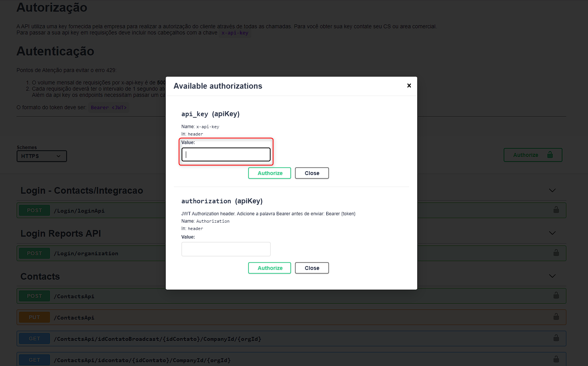This screenshot has height=366, width=588.
Task: Click the Schemes label above the dropdown
Action: [27, 148]
